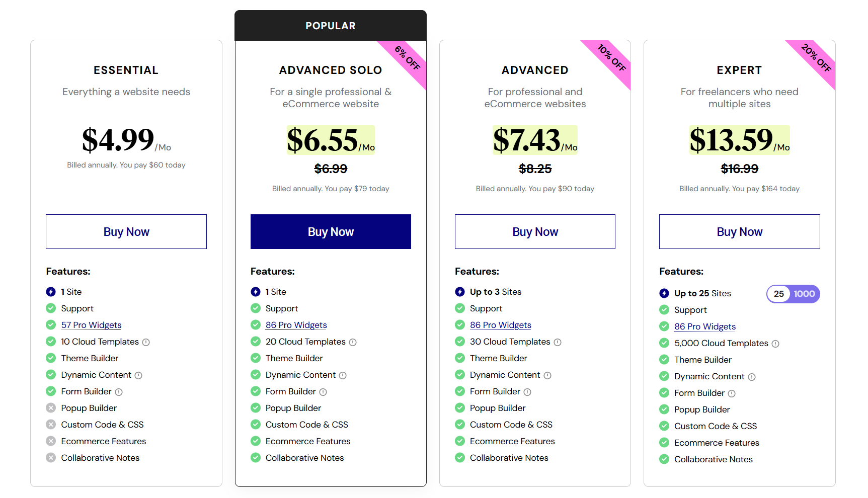Open 57 Pro Widgets link
This screenshot has width=868, height=498.
[91, 325]
